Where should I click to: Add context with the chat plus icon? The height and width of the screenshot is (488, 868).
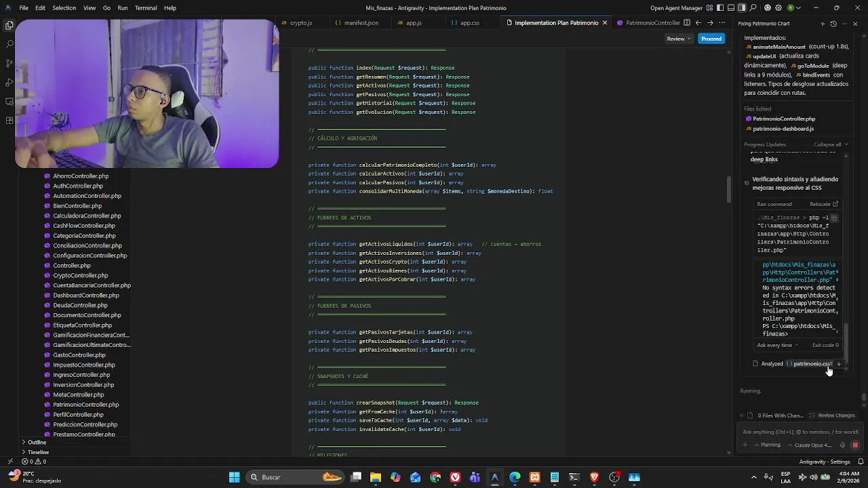pos(745,445)
